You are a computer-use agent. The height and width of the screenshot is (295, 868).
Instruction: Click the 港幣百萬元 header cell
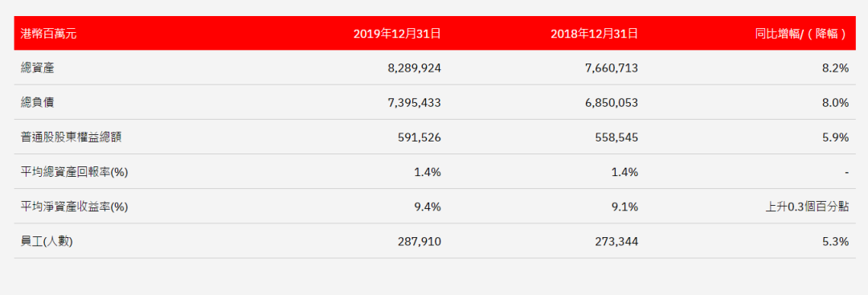click(48, 34)
